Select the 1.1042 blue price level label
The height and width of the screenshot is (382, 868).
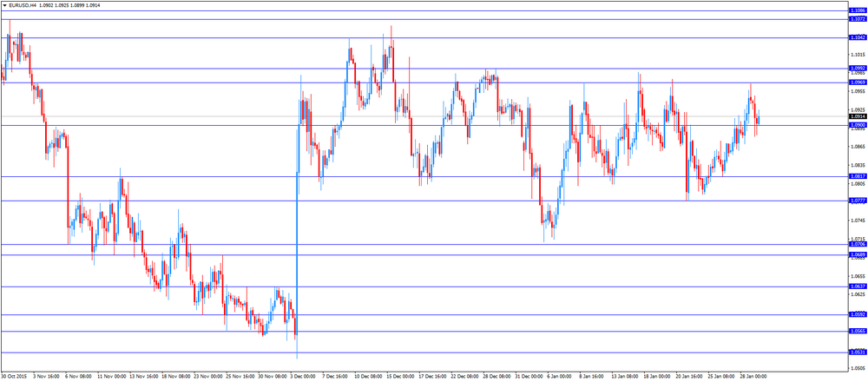pyautogui.click(x=857, y=37)
